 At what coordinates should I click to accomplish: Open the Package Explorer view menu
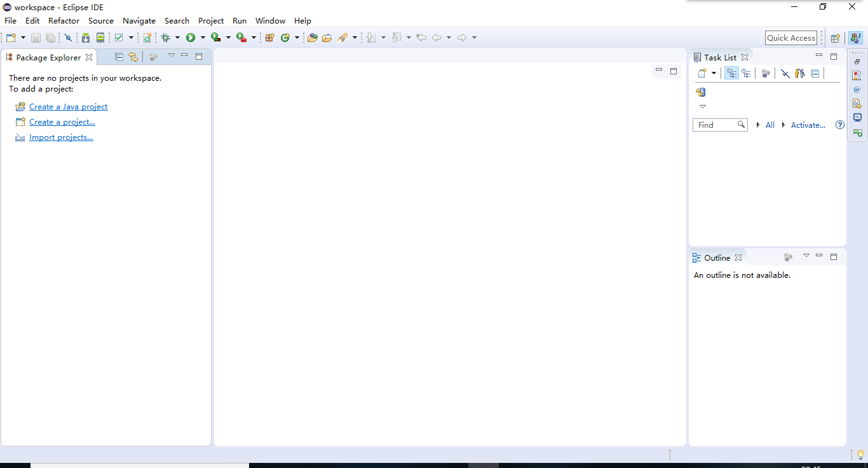click(172, 56)
